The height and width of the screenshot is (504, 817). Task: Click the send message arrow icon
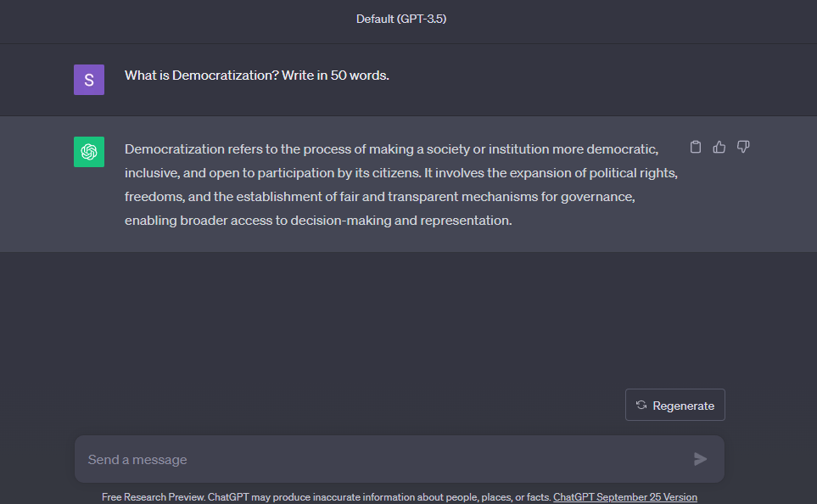(700, 459)
